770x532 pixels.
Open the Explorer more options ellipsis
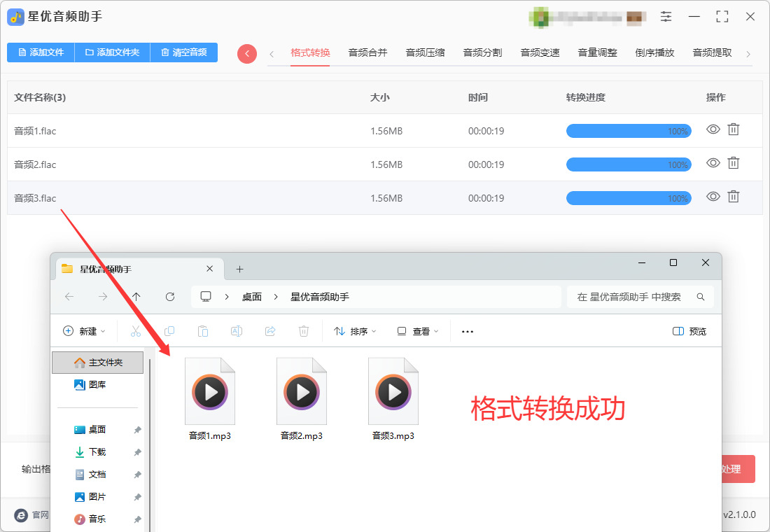pos(468,332)
